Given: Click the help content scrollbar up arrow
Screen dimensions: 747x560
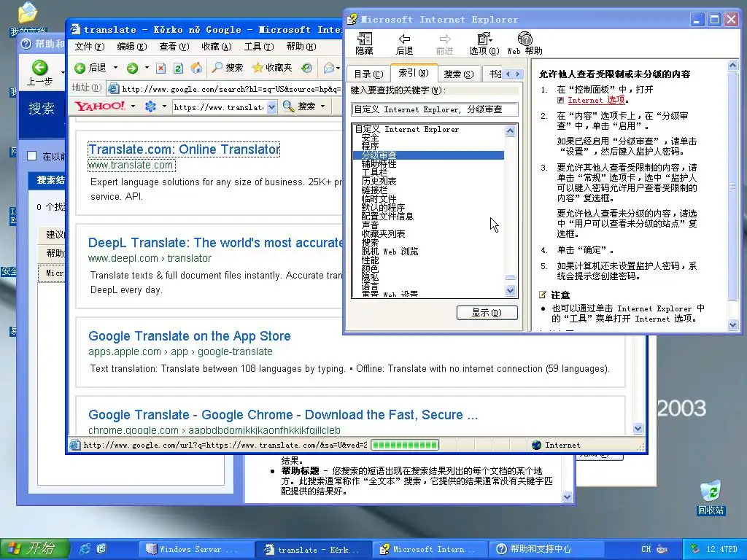Looking at the screenshot, I should coord(733,66).
